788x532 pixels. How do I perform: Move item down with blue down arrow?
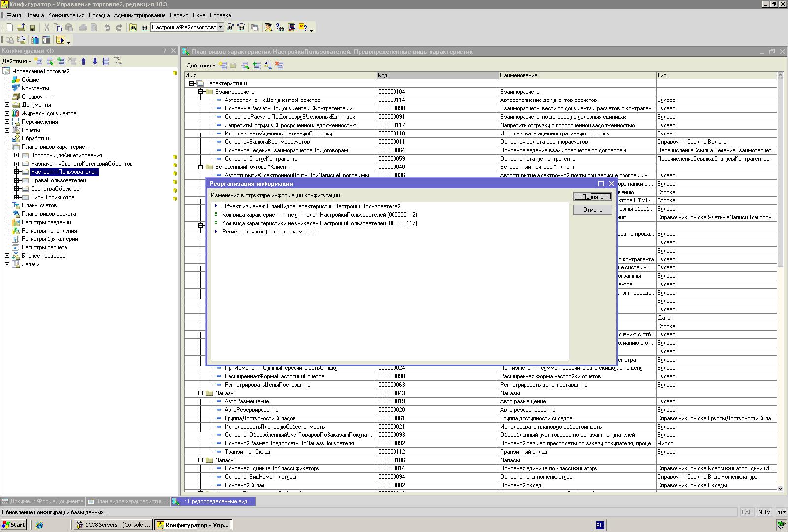click(x=95, y=61)
